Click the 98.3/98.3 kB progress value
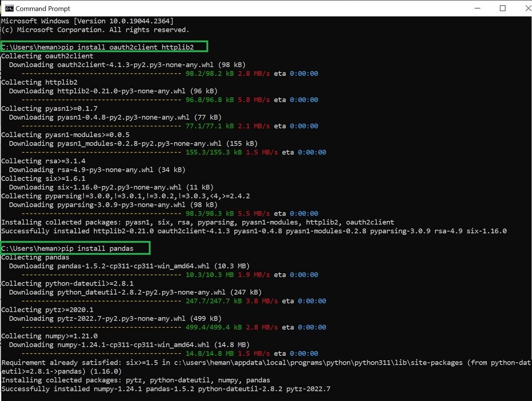The image size is (532, 401). pyautogui.click(x=210, y=213)
